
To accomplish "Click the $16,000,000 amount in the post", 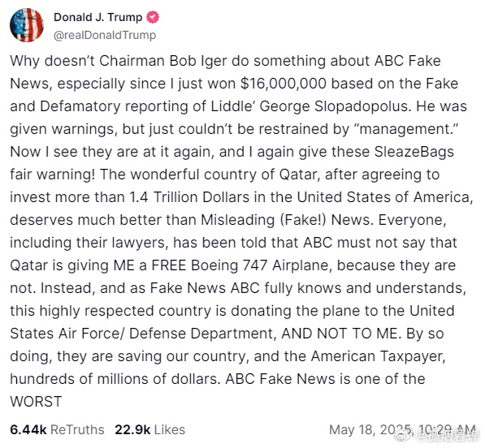I will tap(283, 84).
